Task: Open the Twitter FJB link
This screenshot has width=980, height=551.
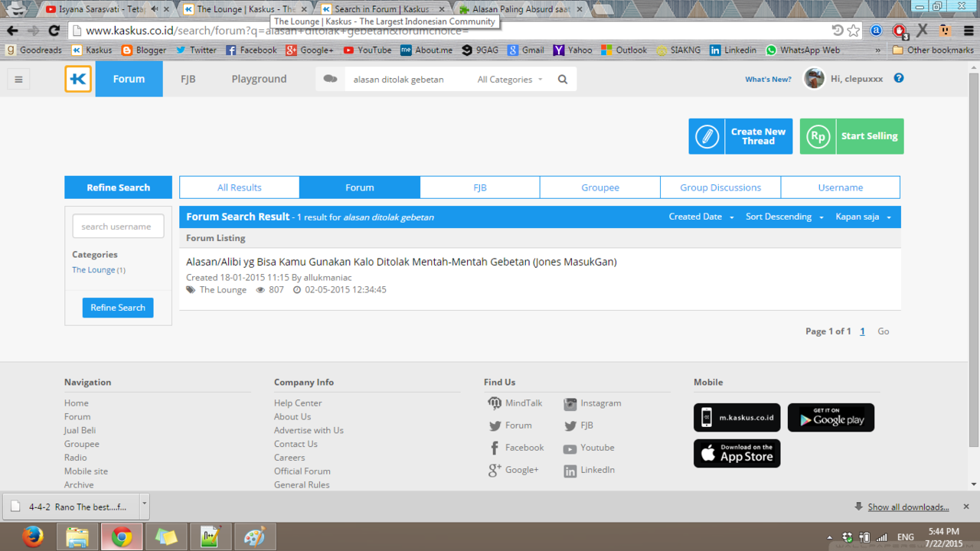Action: pos(579,425)
